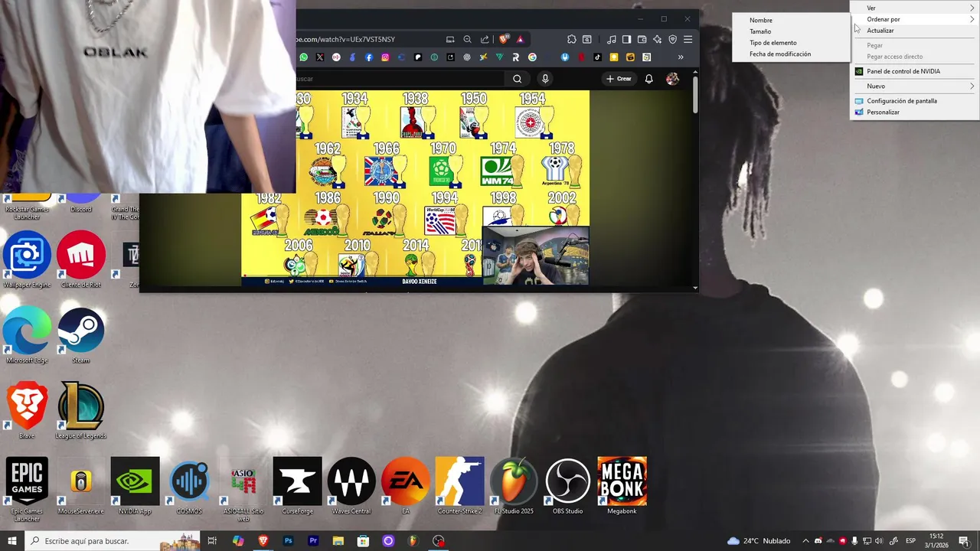Select Fecha de modificación sort option

[x=791, y=54]
